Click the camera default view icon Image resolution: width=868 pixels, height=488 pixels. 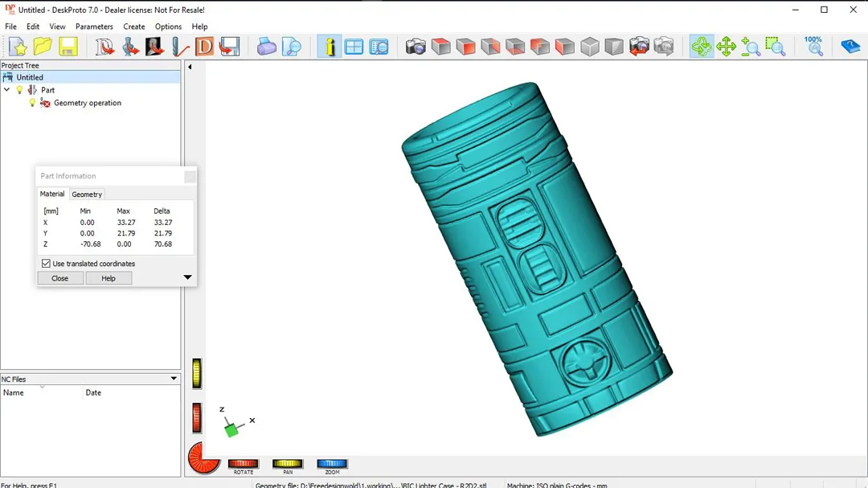(416, 47)
